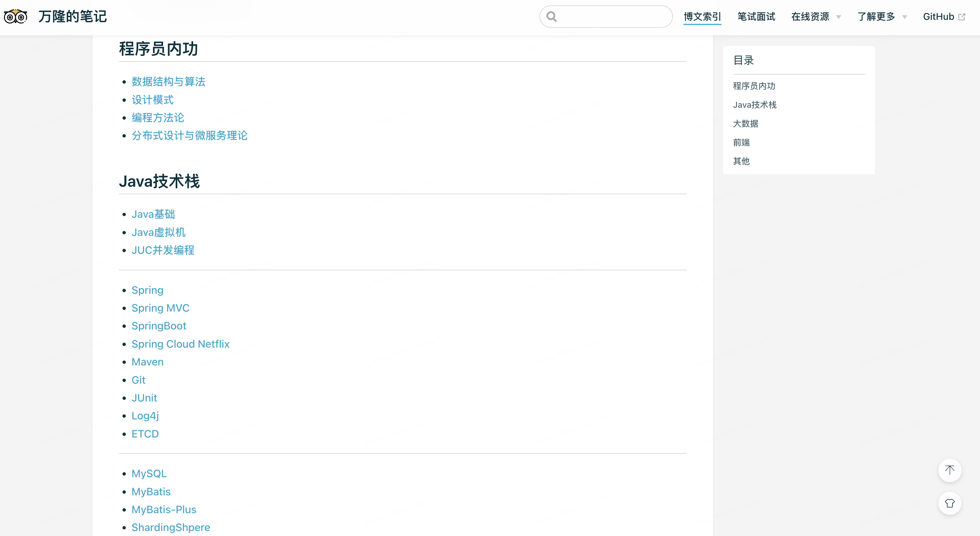Open the Spring link
The width and height of the screenshot is (980, 536).
148,290
